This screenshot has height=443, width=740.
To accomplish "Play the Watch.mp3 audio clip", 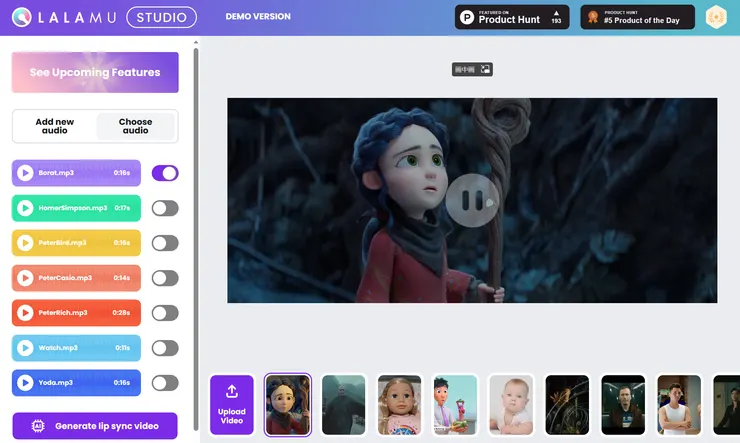I will (x=25, y=348).
